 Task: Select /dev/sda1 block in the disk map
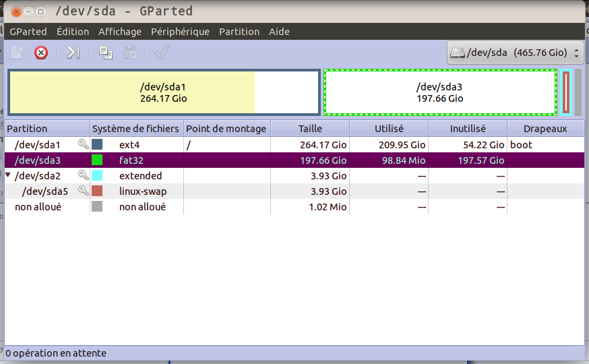pyautogui.click(x=164, y=92)
